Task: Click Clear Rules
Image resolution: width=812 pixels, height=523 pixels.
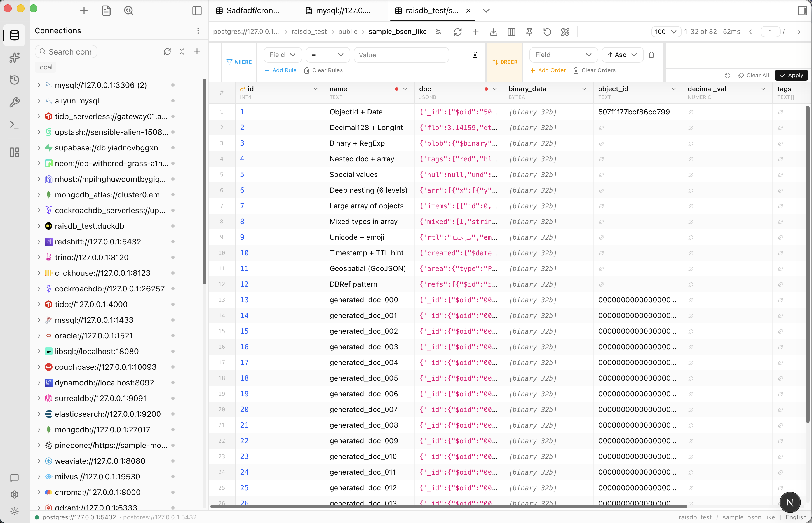Action: click(x=323, y=70)
